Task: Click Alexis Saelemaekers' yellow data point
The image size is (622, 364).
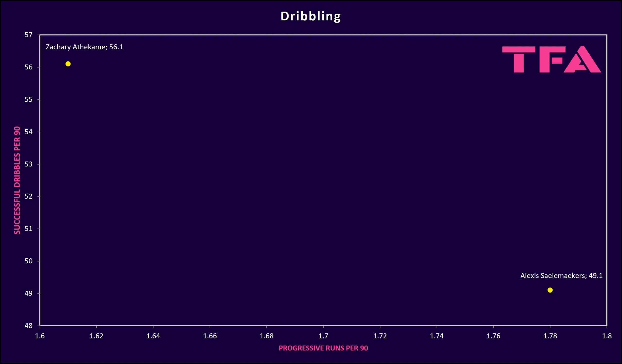Action: tap(550, 290)
